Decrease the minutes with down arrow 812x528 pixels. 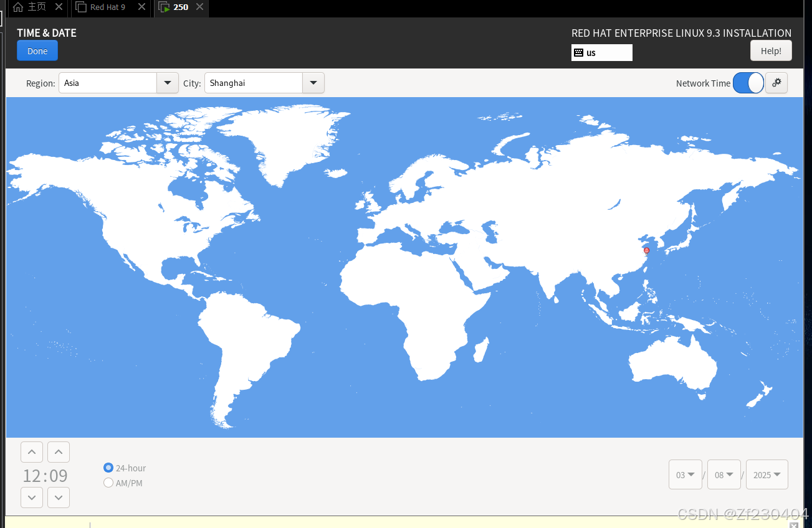pos(59,497)
